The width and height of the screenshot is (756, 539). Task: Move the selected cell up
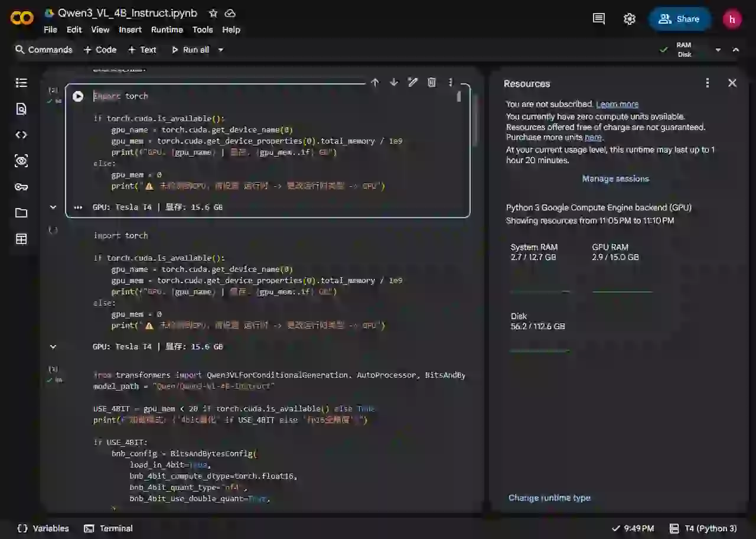pyautogui.click(x=375, y=83)
